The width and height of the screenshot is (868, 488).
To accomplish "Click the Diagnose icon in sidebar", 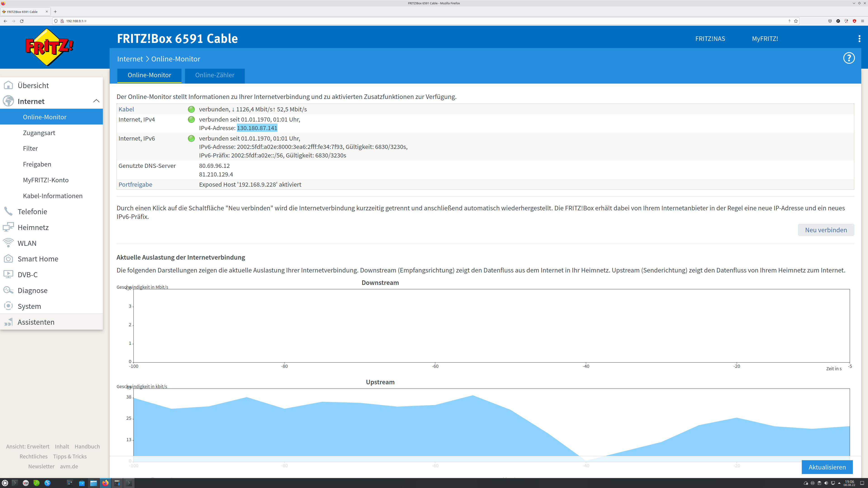I will 8,290.
